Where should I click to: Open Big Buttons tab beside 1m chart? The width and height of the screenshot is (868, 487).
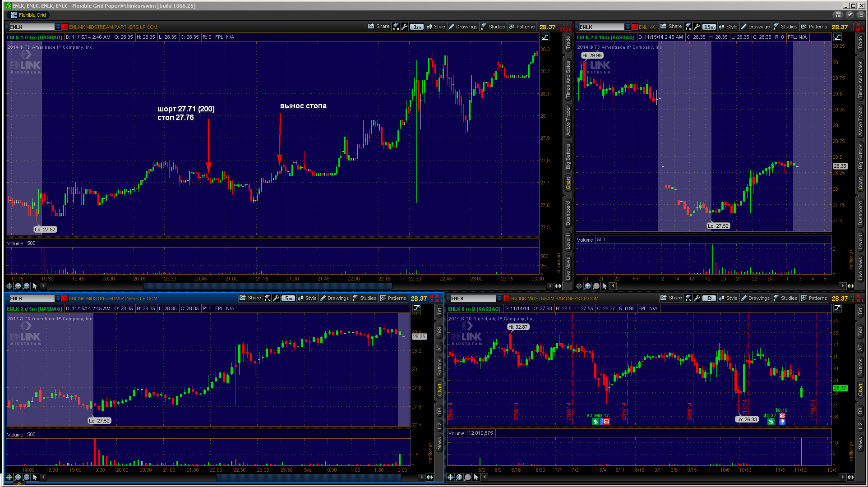[568, 156]
